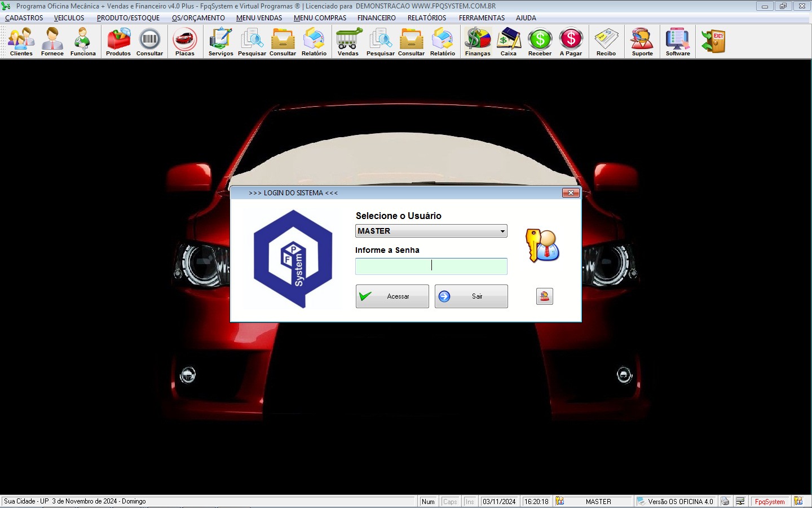Image resolution: width=812 pixels, height=508 pixels.
Task: Open the FINANCEIRO menu
Action: click(376, 18)
